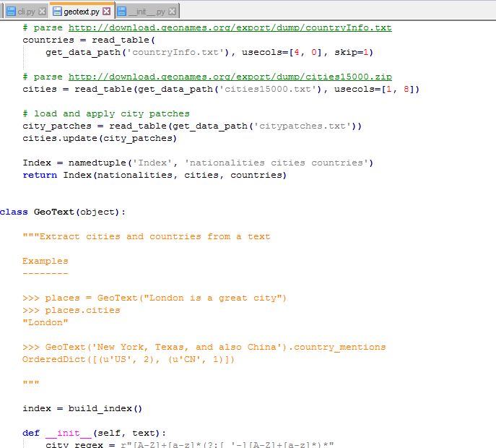
Task: Click the 'skip=1' argument
Action: (x=352, y=52)
